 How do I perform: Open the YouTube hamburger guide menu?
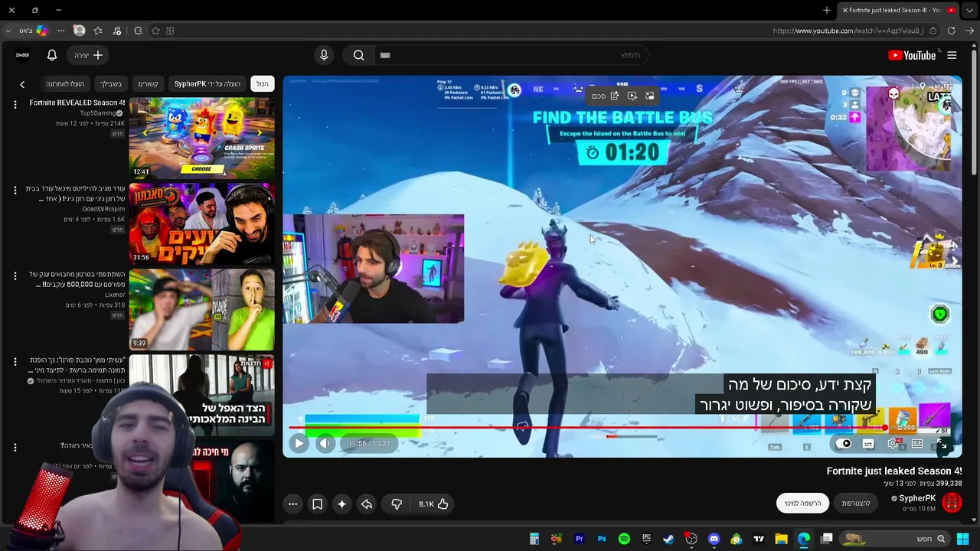pyautogui.click(x=952, y=55)
